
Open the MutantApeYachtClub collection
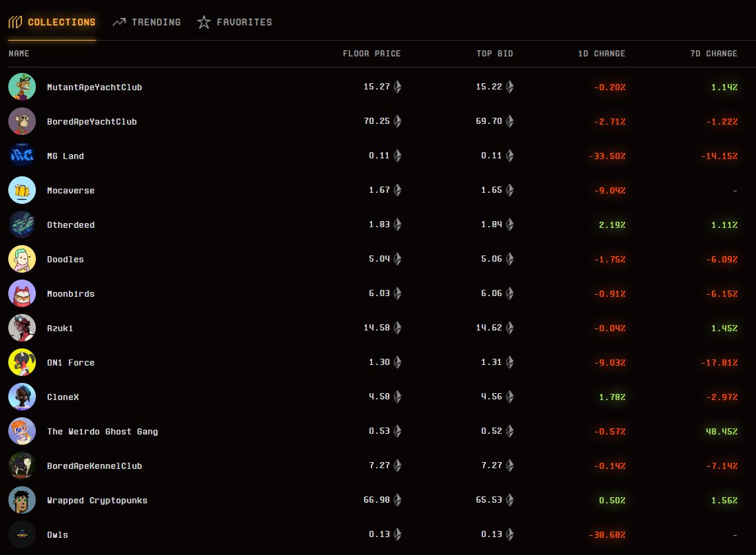[94, 87]
